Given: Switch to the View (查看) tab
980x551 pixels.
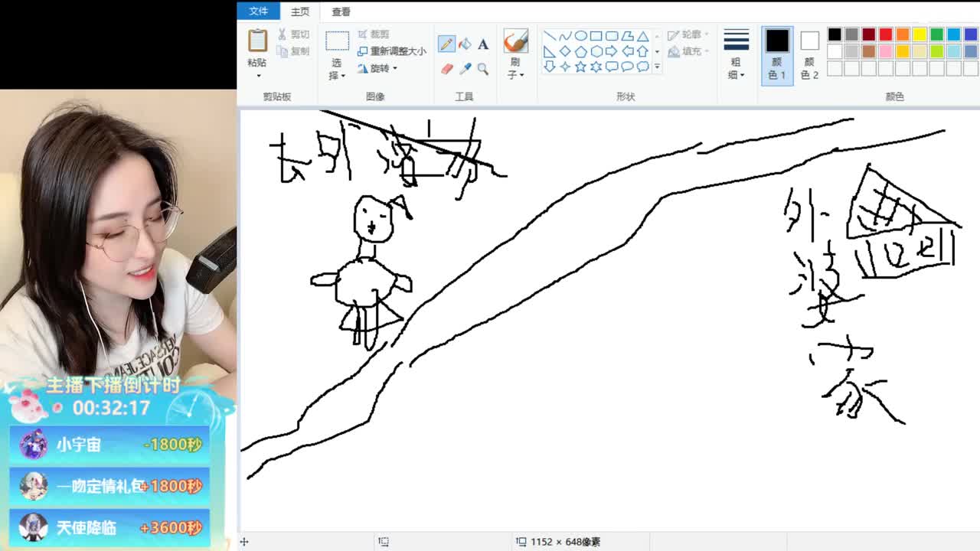Looking at the screenshot, I should coord(341,11).
